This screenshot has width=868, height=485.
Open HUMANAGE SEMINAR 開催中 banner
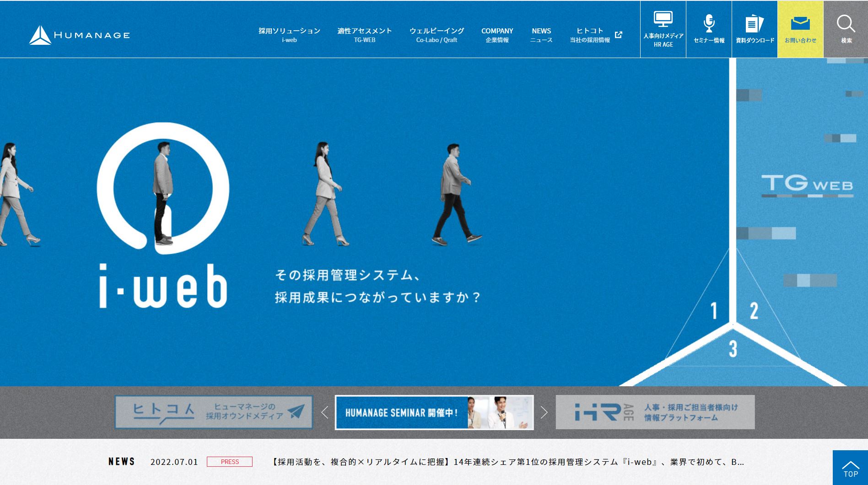tap(434, 412)
